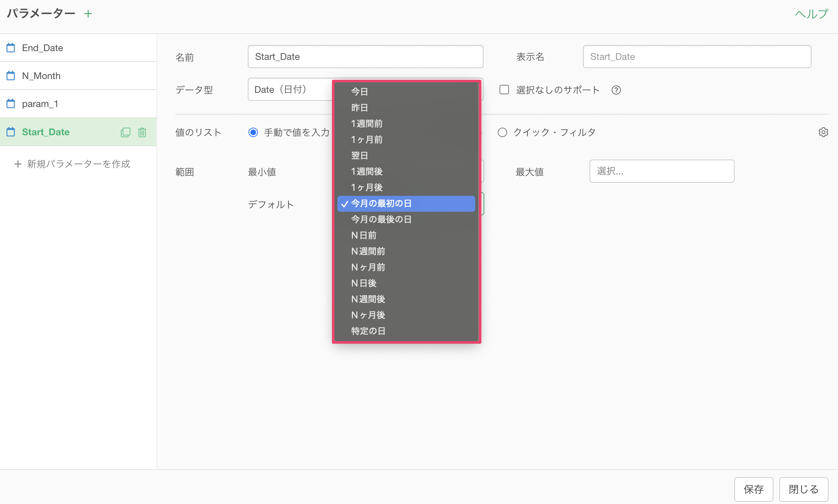This screenshot has height=504, width=838.
Task: Choose 昨日 from the dropdown list
Action: 406,108
